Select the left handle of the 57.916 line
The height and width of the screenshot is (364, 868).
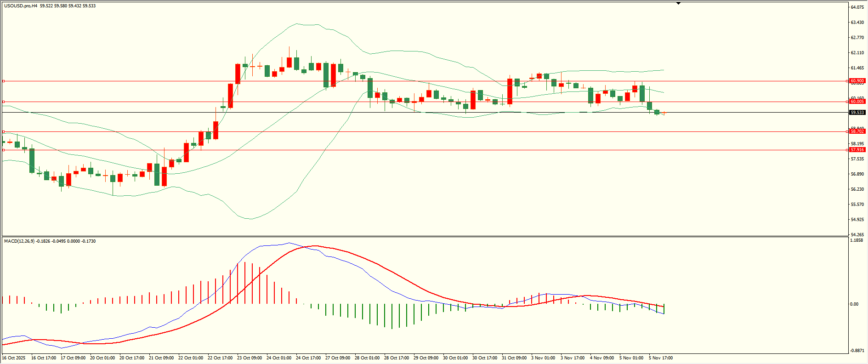(x=4, y=150)
